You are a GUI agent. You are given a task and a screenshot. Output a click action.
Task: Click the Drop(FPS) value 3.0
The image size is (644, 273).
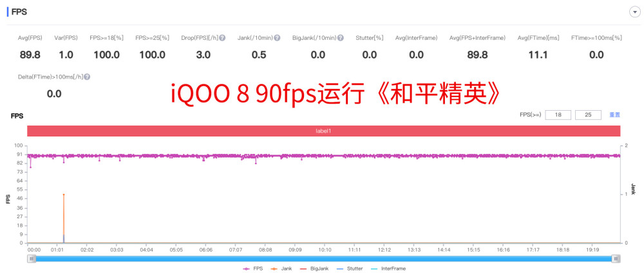203,55
